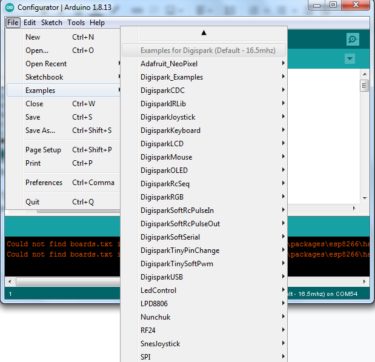375x362 pixels.
Task: Open the Help menu
Action: pyautogui.click(x=97, y=23)
